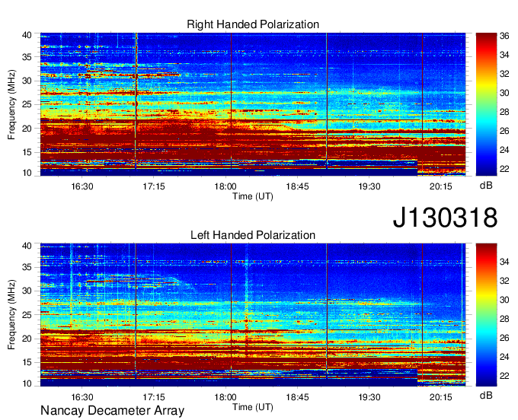The width and height of the screenshot is (518, 420).
Task: Click the 16:30 tick on Right Handed time axis
Action: click(x=82, y=186)
